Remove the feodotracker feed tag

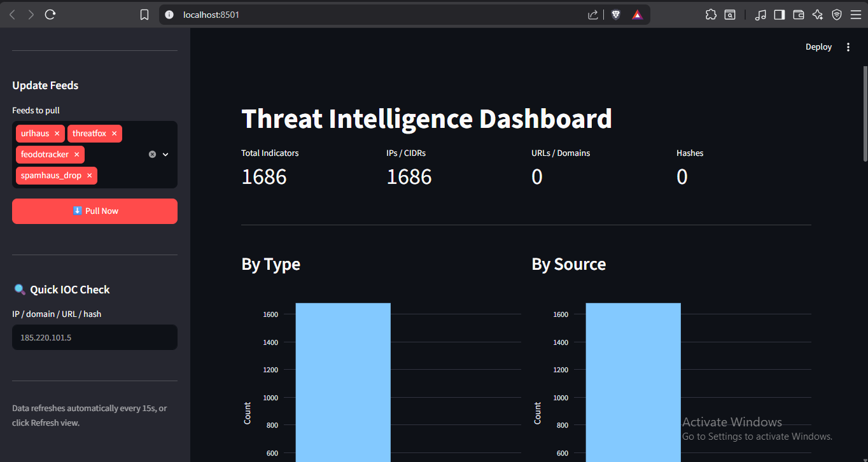click(76, 155)
